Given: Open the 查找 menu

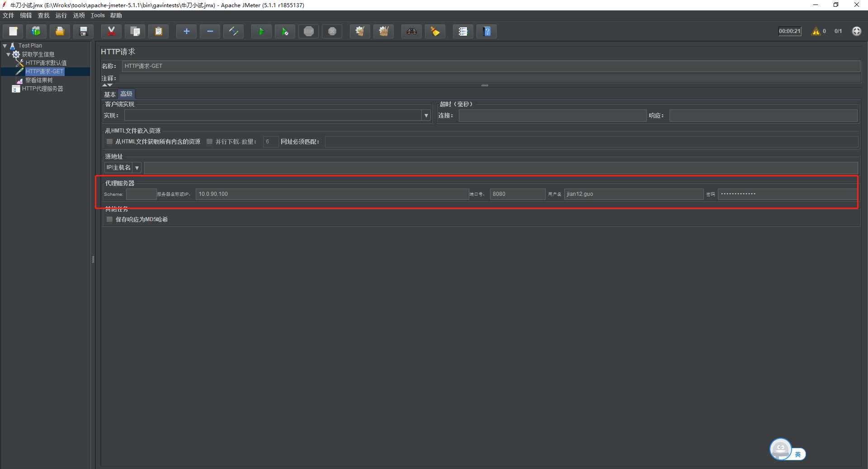Looking at the screenshot, I should [x=43, y=15].
